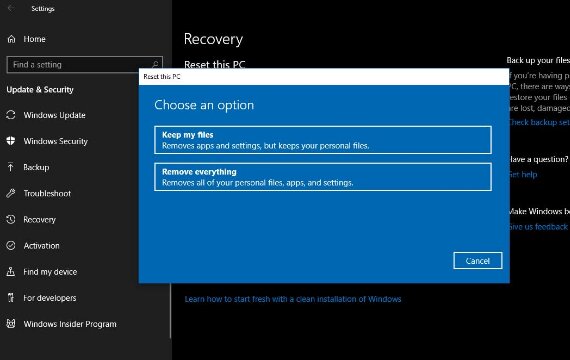This screenshot has height=360, width=570.
Task: Click the For developers icon
Action: click(11, 298)
